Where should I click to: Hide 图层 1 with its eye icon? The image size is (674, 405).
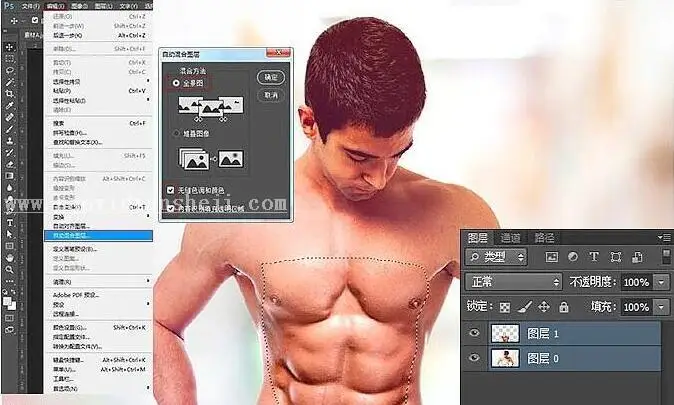pos(474,332)
